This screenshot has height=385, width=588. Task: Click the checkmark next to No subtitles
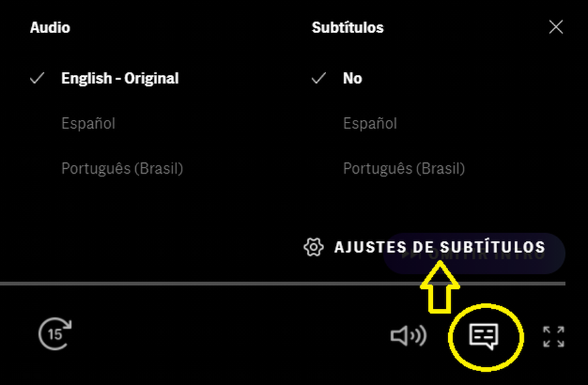click(319, 78)
